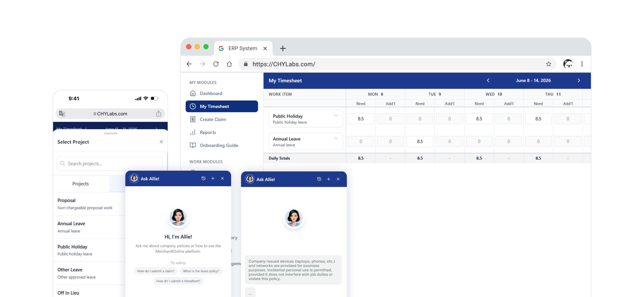Open chat history in left Ask Allie window
Screen dimensions: 644x297
click(x=203, y=178)
